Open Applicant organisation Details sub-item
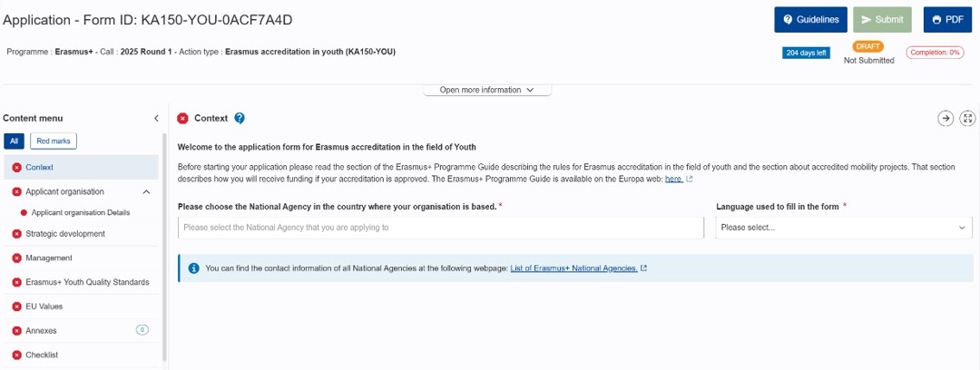This screenshot has height=370, width=980. coord(81,212)
